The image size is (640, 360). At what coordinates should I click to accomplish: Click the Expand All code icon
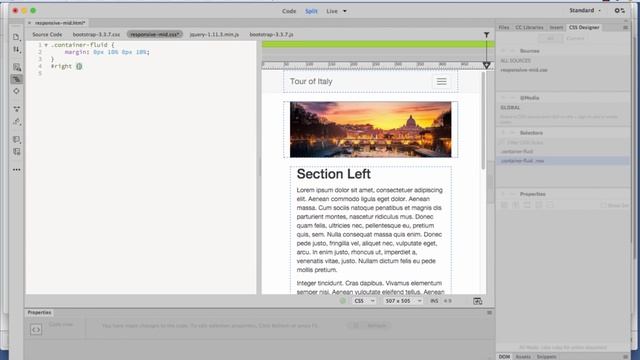click(x=16, y=109)
